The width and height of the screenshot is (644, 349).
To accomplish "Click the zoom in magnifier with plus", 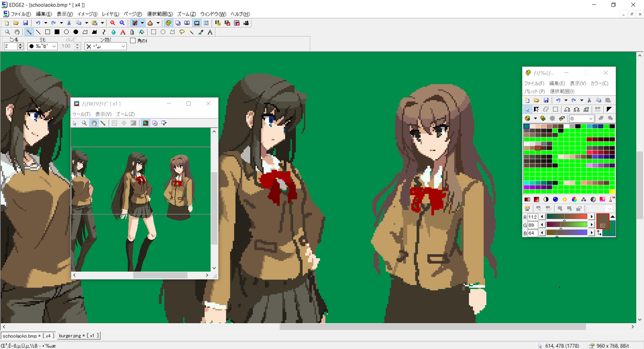I will pos(113,23).
